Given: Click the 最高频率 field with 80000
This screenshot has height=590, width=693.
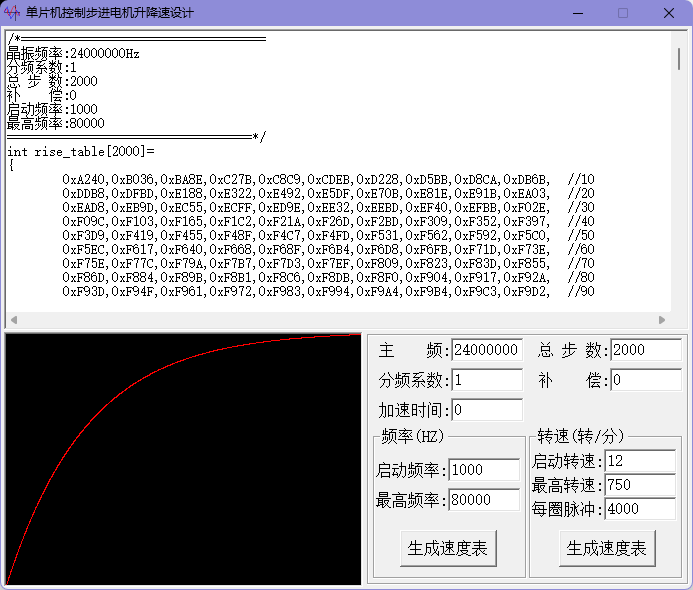Looking at the screenshot, I should tap(484, 500).
